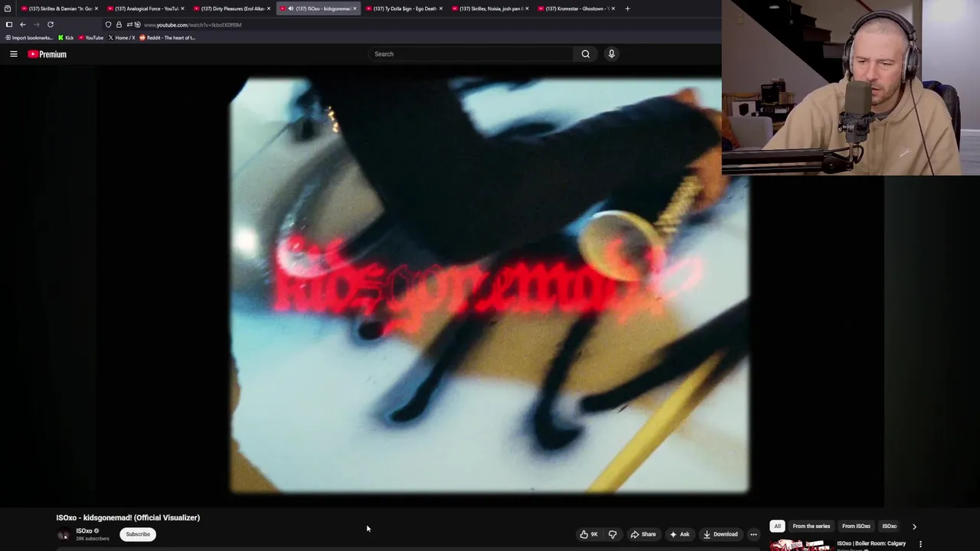Click the browser forward arrow

[x=36, y=24]
